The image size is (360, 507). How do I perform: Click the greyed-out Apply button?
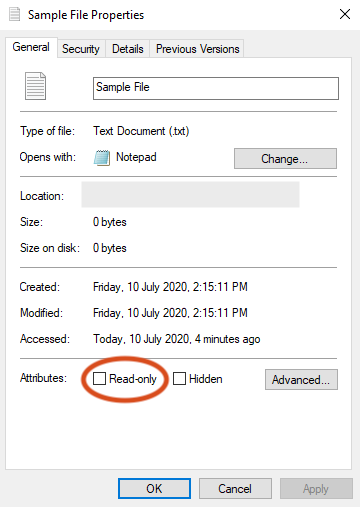click(x=316, y=489)
